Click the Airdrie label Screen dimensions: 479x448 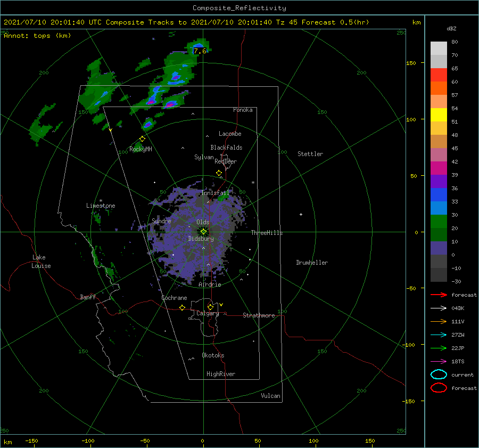pyautogui.click(x=210, y=284)
